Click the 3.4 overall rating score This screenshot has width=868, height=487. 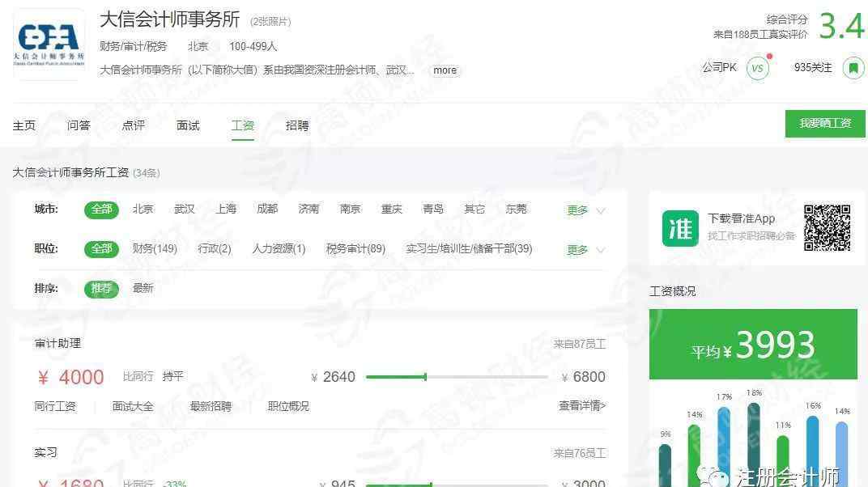841,26
